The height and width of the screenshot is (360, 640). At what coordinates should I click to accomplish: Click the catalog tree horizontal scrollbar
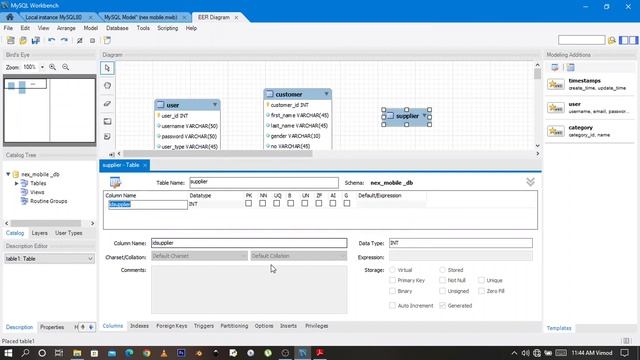pos(46,223)
